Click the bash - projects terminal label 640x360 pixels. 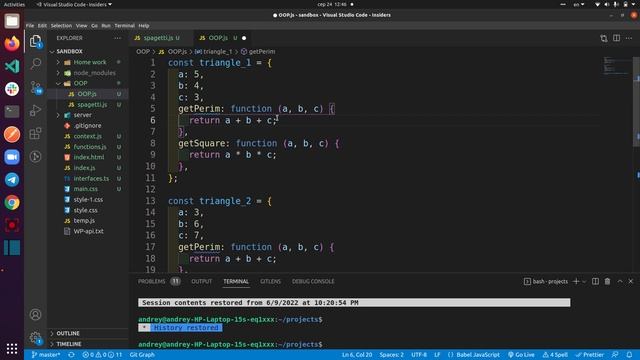point(546,281)
